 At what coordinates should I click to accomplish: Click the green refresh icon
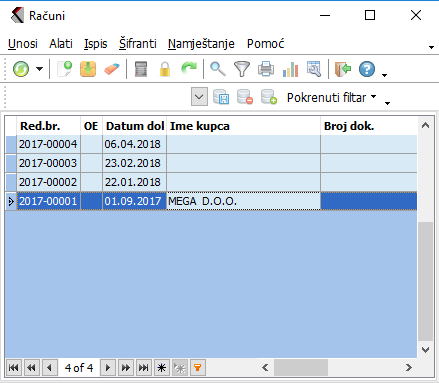[21, 69]
